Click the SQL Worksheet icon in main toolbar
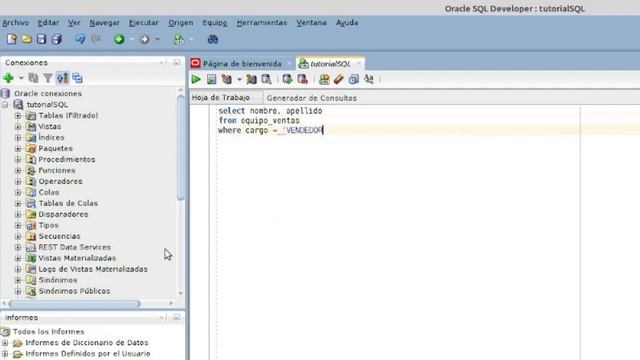The image size is (640, 360). [x=179, y=39]
